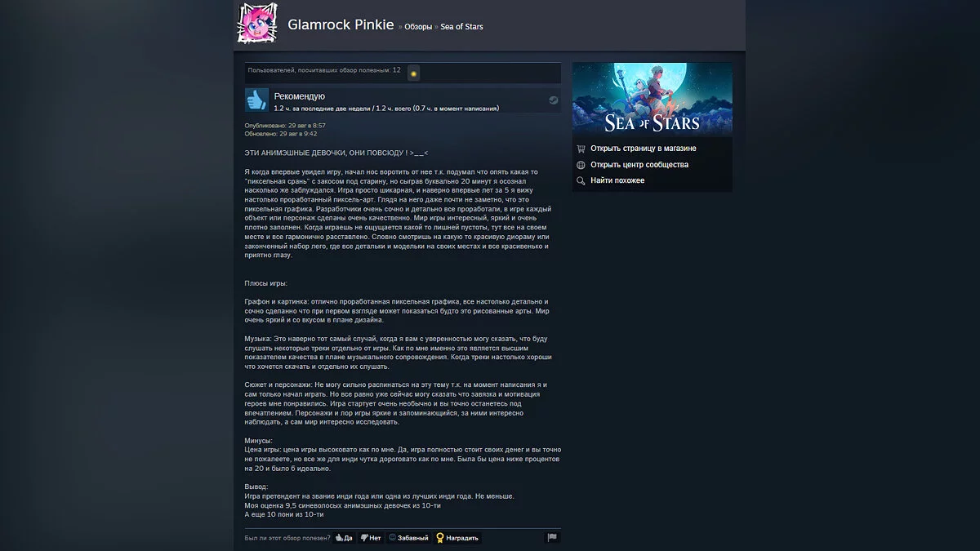Image resolution: width=980 pixels, height=551 pixels.
Task: Select Найти похожее link
Action: coord(617,180)
